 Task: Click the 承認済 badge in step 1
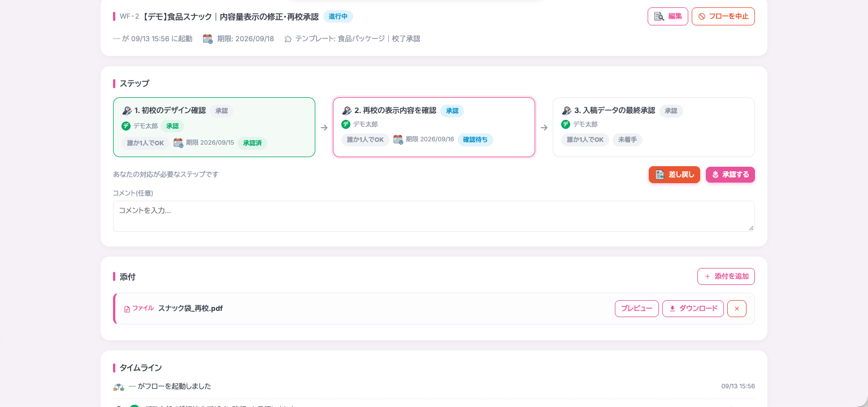[252, 143]
